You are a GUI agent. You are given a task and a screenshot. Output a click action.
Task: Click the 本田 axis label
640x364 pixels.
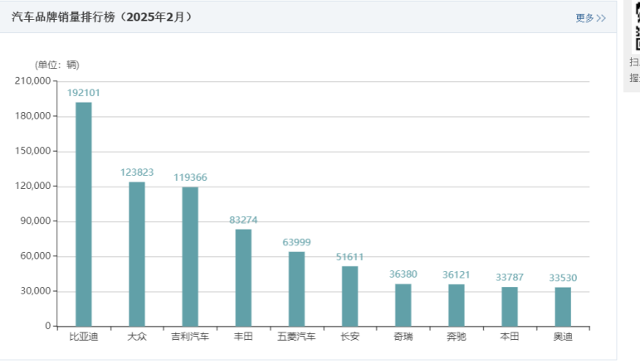510,337
